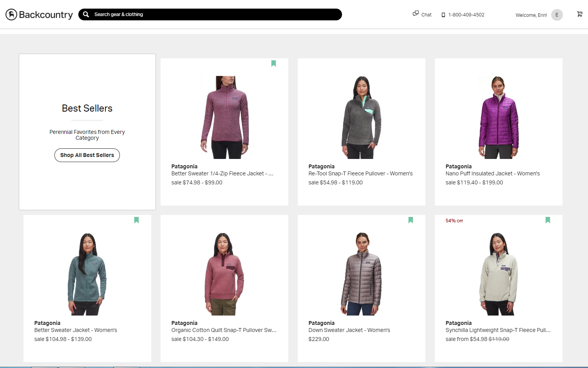The image size is (588, 368).
Task: Click Patagonia brand above Re-Tool Snap-T Pullover
Action: (321, 166)
